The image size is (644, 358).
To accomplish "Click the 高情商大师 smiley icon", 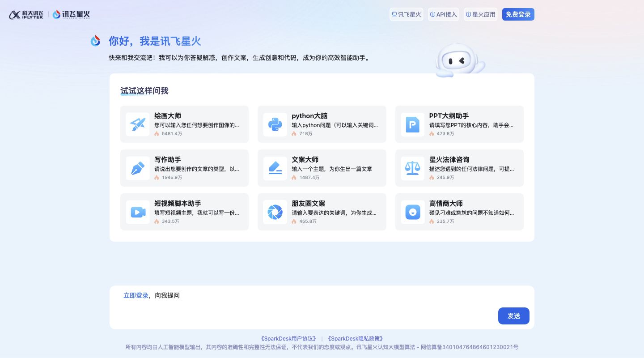I will (x=412, y=212).
